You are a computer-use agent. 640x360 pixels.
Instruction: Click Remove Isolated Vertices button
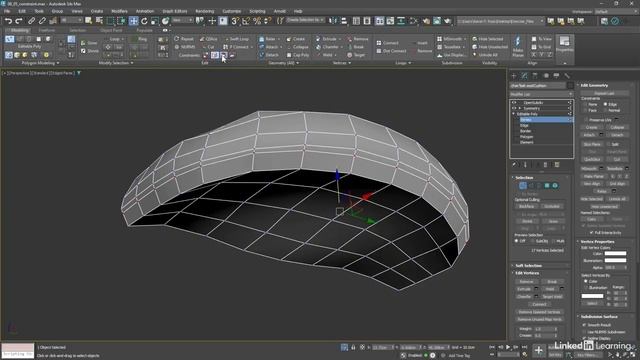point(539,312)
